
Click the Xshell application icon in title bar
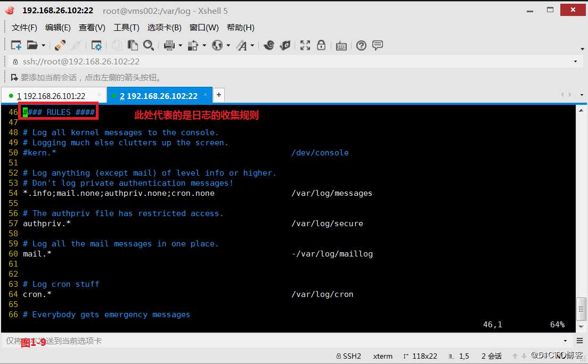pos(10,11)
